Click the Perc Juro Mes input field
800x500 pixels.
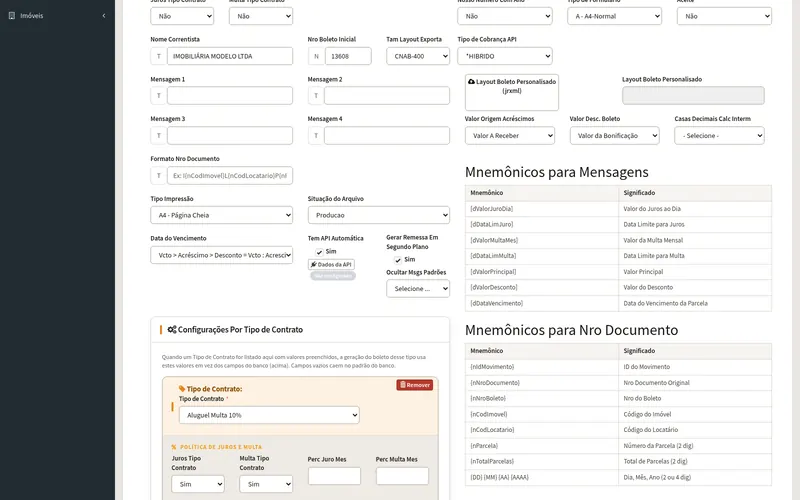(334, 476)
